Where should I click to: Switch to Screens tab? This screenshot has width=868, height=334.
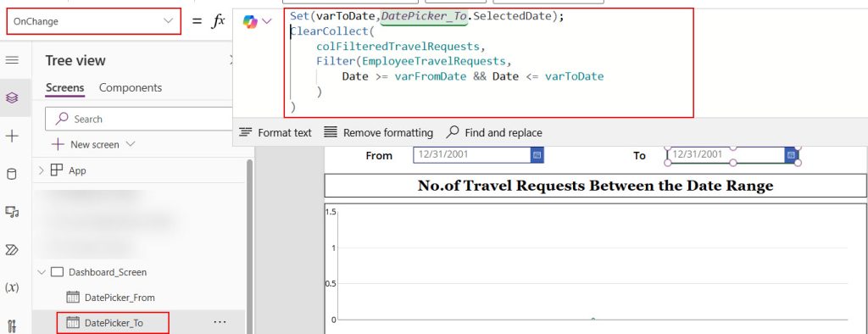pos(64,87)
